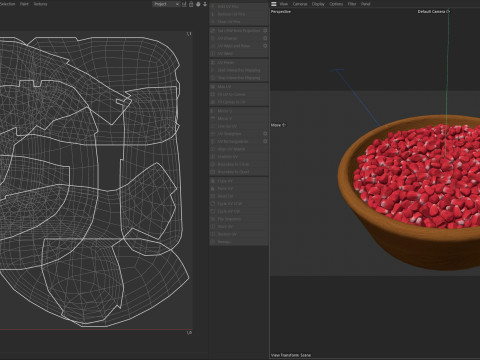The height and width of the screenshot is (360, 480).
Task: Click the Fit UV to Canvas icon
Action: pyautogui.click(x=213, y=94)
